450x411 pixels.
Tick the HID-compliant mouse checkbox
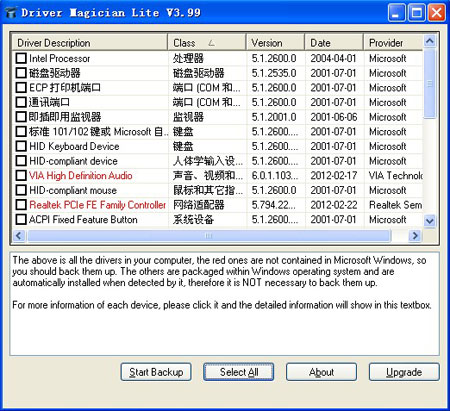click(x=21, y=190)
